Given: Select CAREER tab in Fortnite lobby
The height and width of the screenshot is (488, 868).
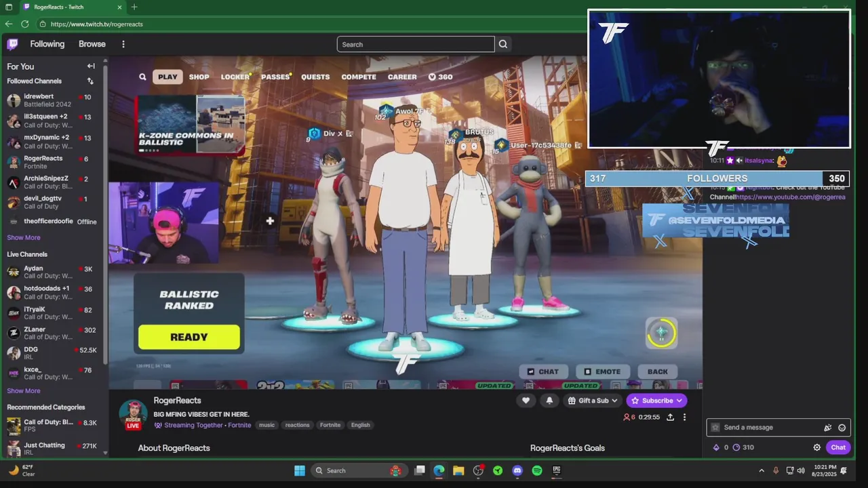Looking at the screenshot, I should pos(402,77).
